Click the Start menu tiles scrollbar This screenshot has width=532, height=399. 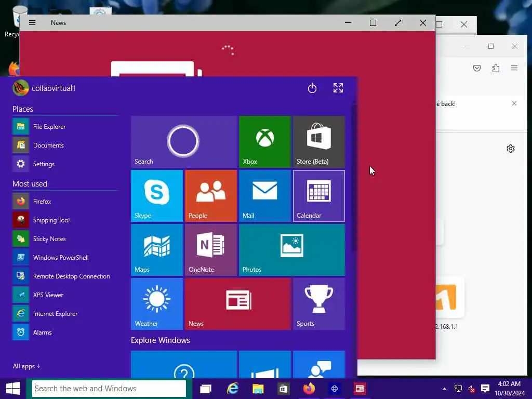click(354, 178)
